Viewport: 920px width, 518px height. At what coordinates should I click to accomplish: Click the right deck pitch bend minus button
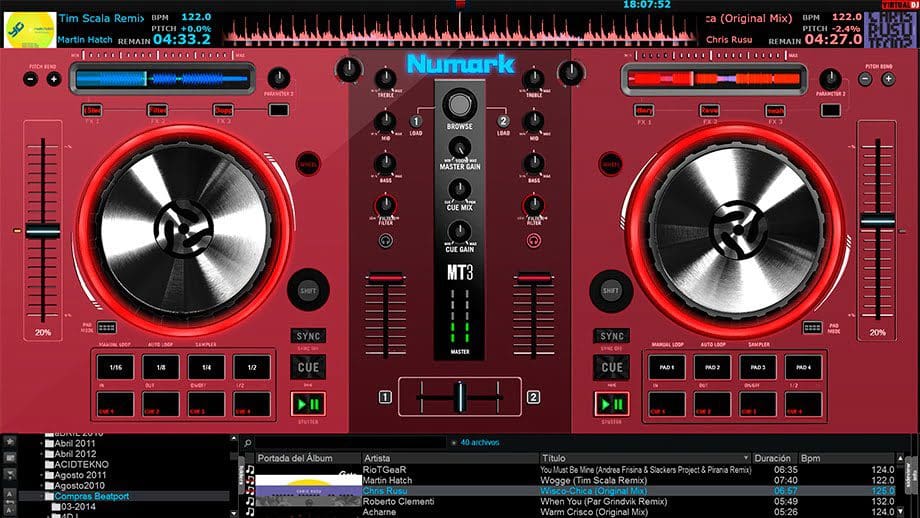pos(865,79)
